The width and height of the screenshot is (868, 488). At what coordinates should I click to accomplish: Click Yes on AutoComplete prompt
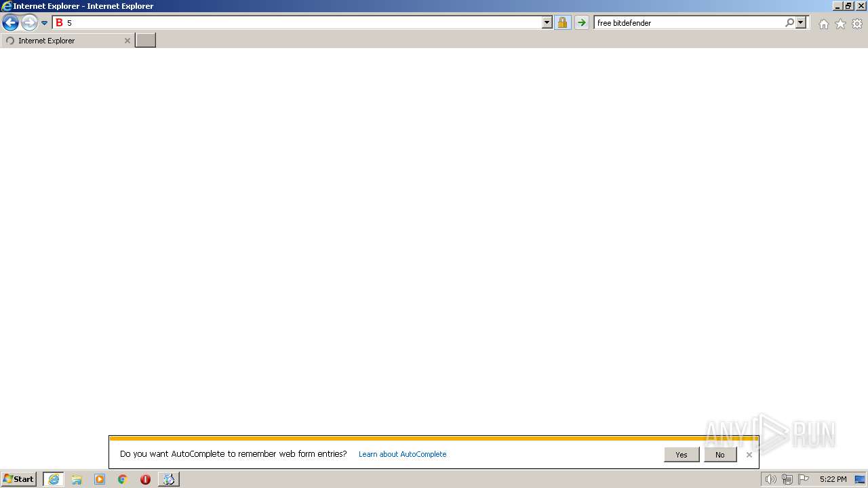tap(682, 455)
